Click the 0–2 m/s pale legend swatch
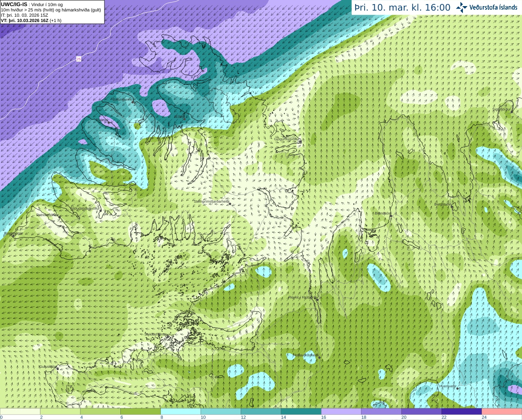Image resolution: width=522 pixels, height=420 pixels. coord(20,411)
